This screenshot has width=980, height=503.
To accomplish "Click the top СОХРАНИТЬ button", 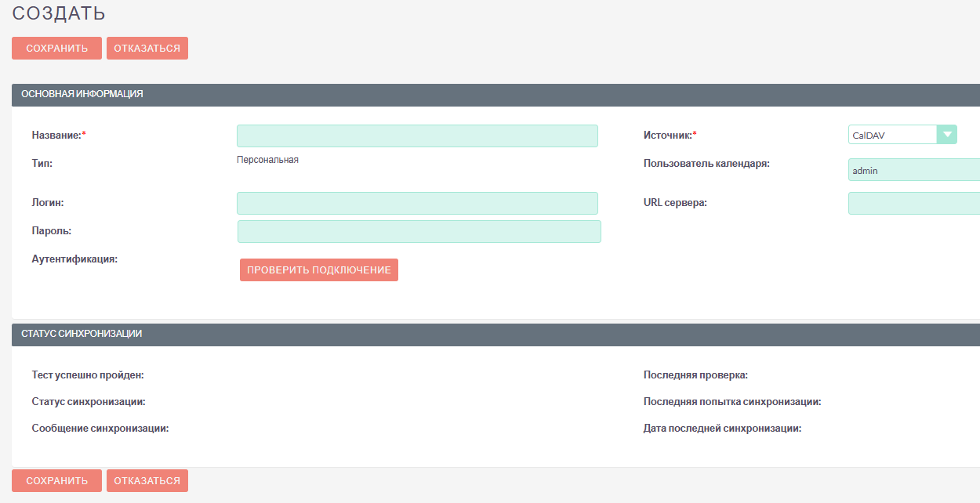I will pos(56,49).
